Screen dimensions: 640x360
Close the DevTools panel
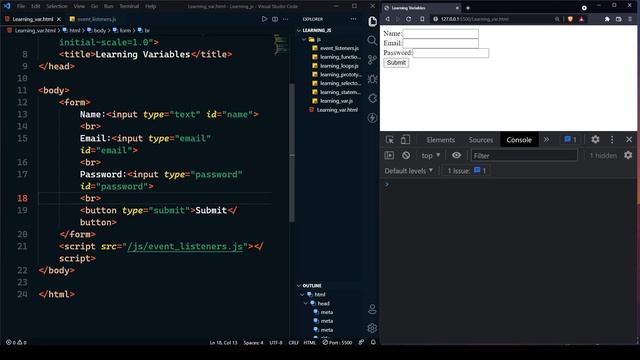629,140
